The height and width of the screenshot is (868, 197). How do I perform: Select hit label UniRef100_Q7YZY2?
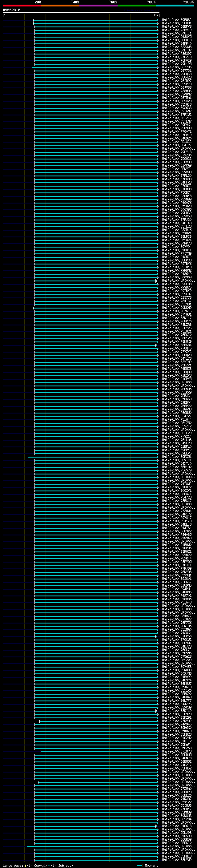click(x=177, y=352)
